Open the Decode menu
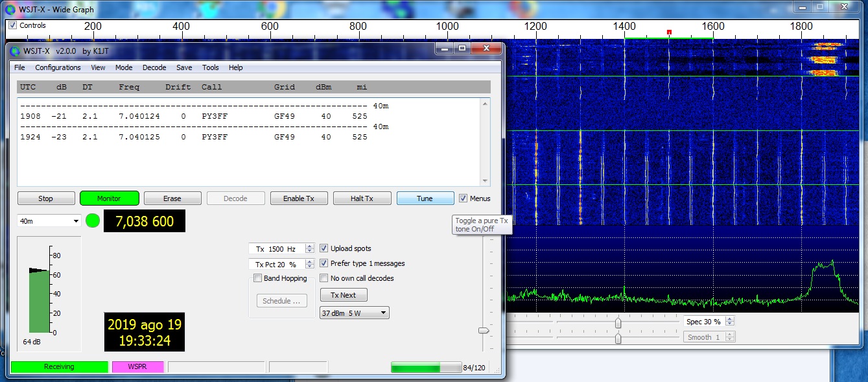 (x=154, y=67)
